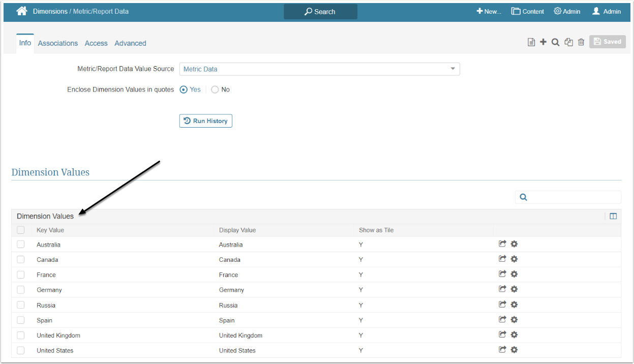Toggle the select-all checkbox in the grid header

(21, 230)
